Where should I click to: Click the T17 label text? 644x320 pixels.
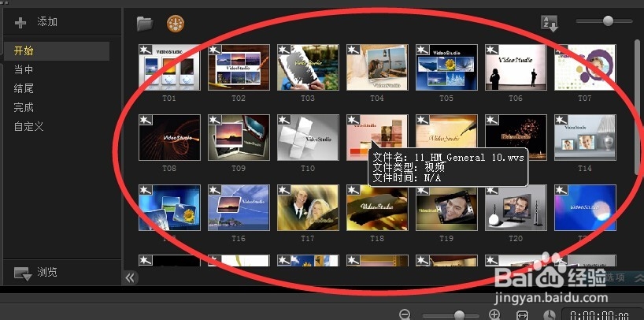(308, 238)
